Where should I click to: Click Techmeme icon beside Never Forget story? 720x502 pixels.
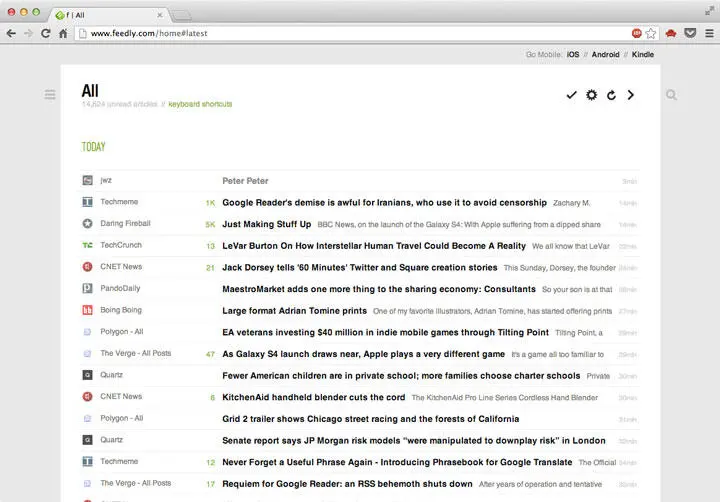click(87, 461)
